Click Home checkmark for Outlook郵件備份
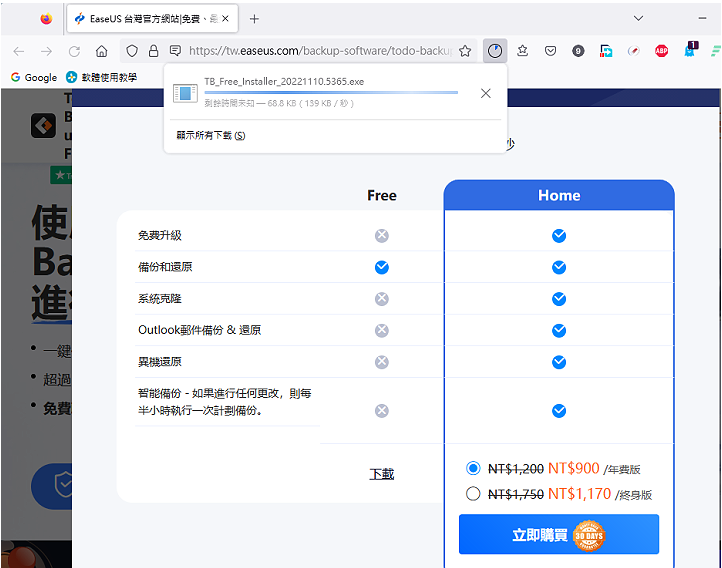The width and height of the screenshot is (722, 568). [x=559, y=330]
